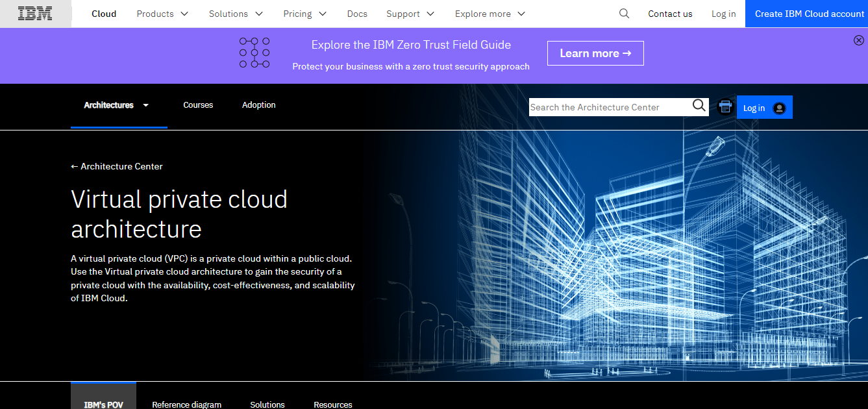The image size is (868, 409).
Task: Expand the Products dropdown
Action: coord(162,14)
